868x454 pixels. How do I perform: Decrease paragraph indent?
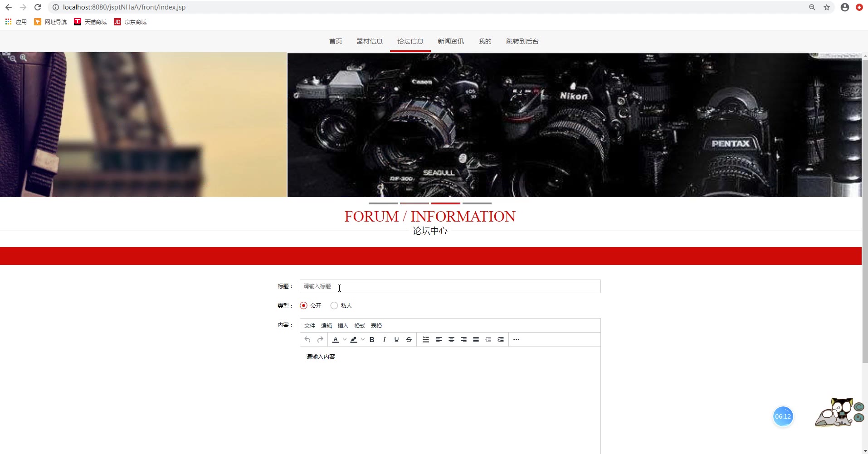488,339
